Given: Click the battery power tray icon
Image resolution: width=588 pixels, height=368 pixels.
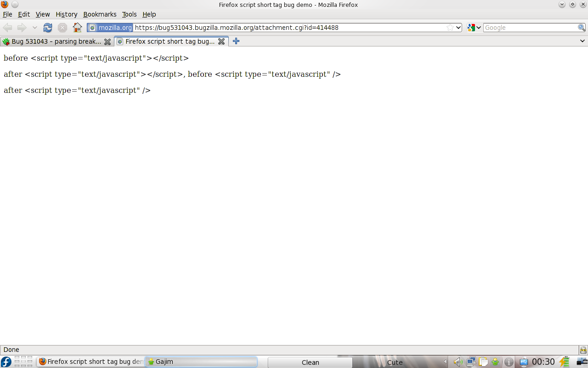Looking at the screenshot, I should [565, 362].
